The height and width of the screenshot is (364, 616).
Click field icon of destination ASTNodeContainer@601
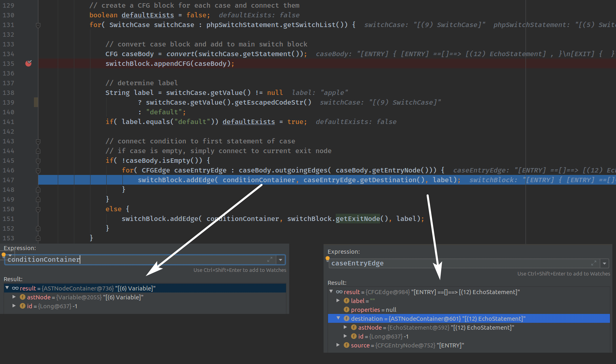347,318
